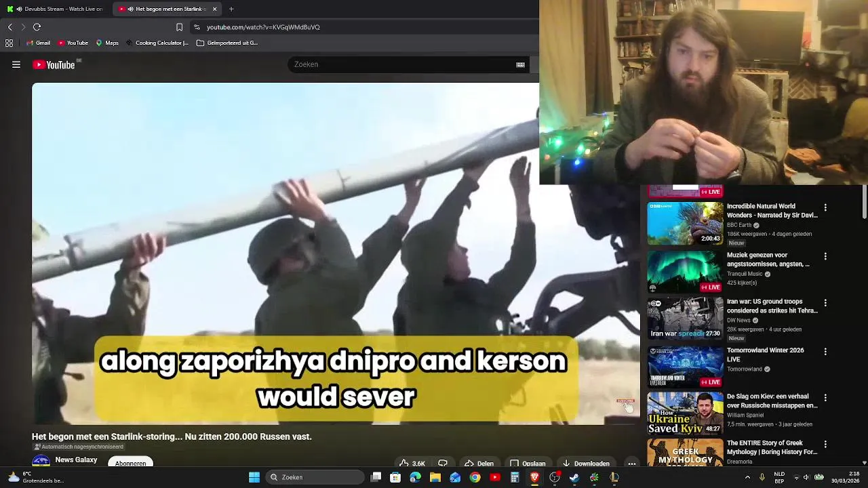Image resolution: width=868 pixels, height=488 pixels.
Task: Launch Brave from the taskbar
Action: click(534, 477)
